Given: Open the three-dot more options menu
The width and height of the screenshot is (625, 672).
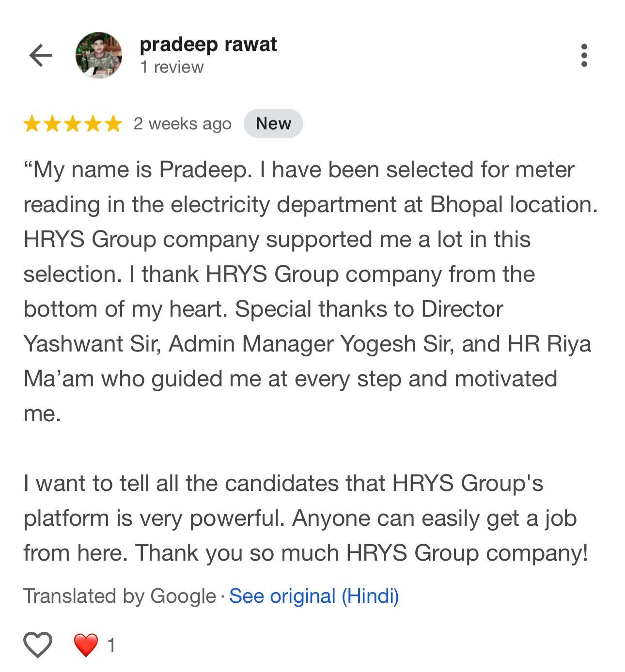Looking at the screenshot, I should point(584,56).
